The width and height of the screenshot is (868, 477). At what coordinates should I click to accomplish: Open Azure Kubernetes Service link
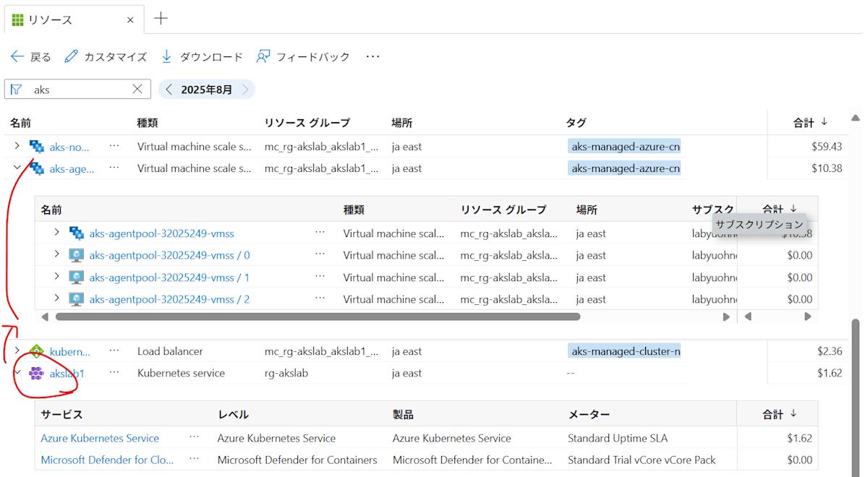tap(100, 438)
